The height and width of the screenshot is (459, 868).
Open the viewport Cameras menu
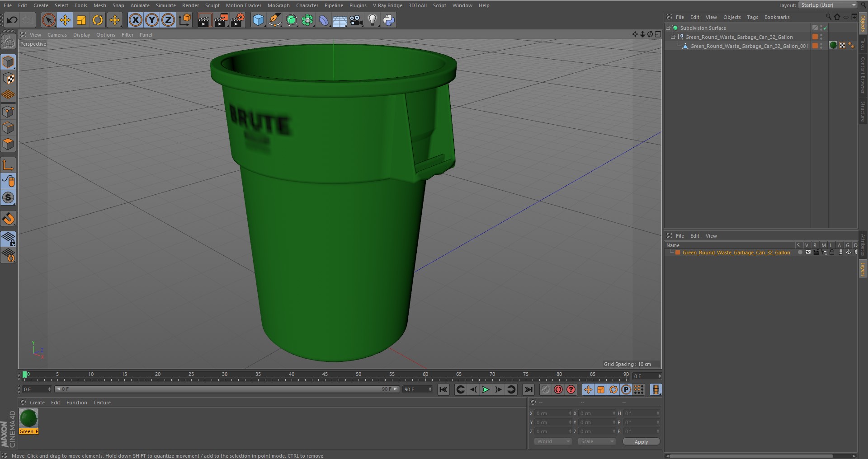pos(57,35)
